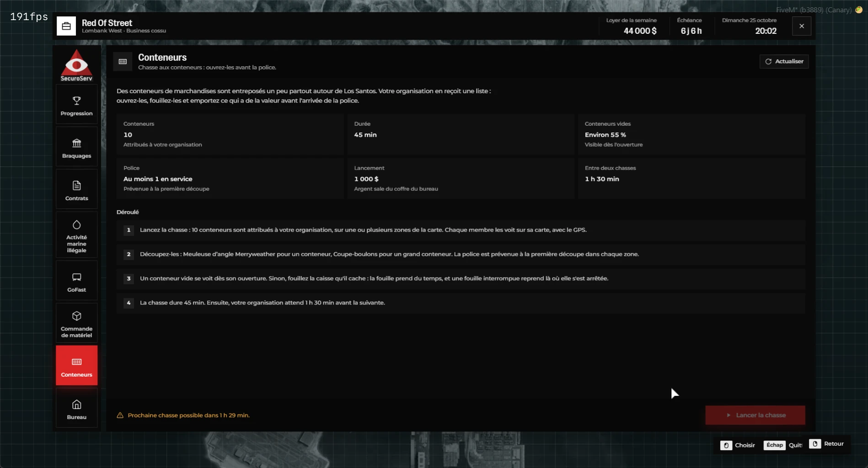Click the Entre deux chasses 1 h 30 min card

[x=691, y=178]
